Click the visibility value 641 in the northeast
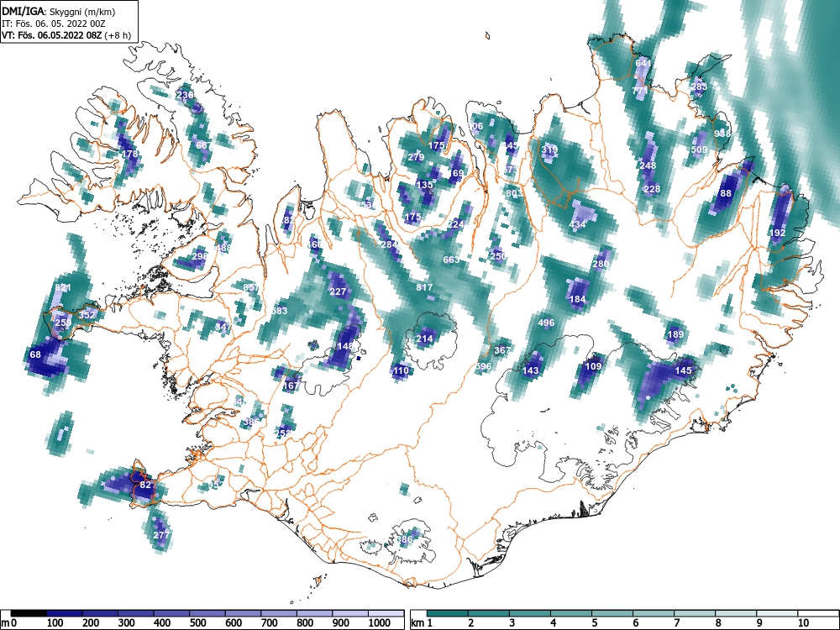The width and height of the screenshot is (840, 630). 643,63
